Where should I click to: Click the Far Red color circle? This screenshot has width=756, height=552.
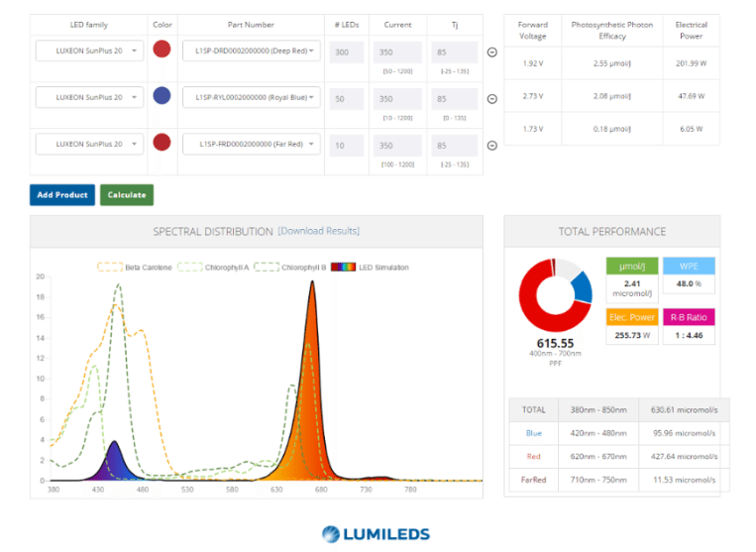point(162,143)
